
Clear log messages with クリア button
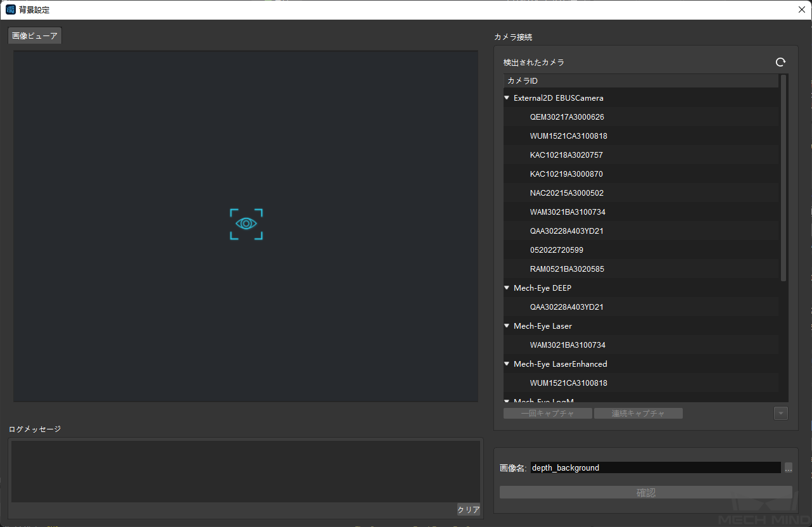click(469, 510)
